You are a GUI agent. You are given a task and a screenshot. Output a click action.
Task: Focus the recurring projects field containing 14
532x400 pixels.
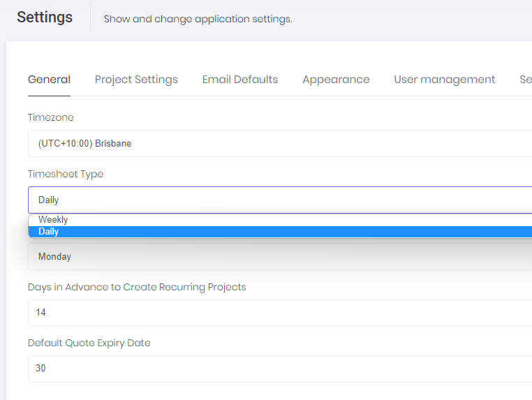click(x=279, y=313)
